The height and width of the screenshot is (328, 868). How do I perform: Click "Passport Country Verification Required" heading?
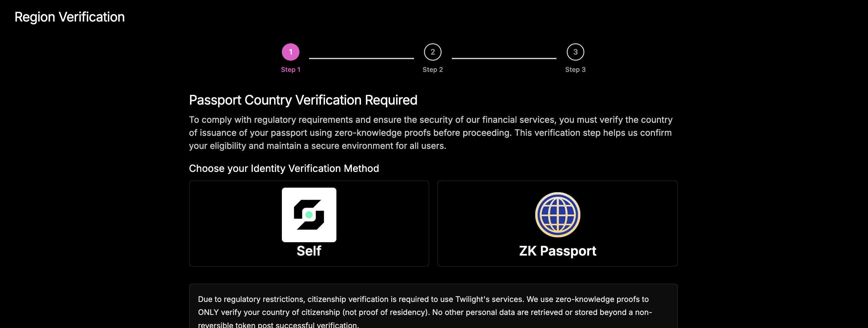tap(303, 100)
